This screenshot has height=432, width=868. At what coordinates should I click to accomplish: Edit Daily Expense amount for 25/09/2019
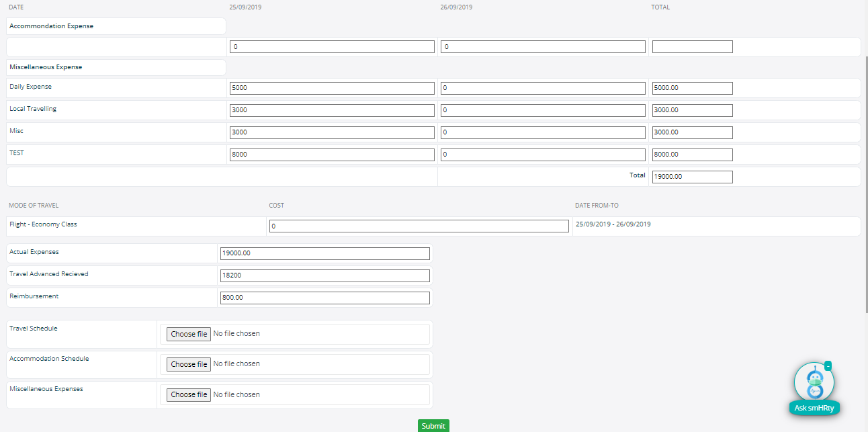[x=332, y=89]
